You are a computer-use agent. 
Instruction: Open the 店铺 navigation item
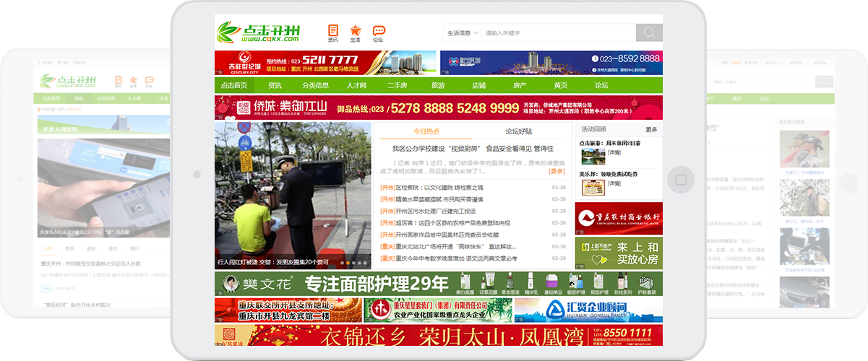click(x=478, y=85)
